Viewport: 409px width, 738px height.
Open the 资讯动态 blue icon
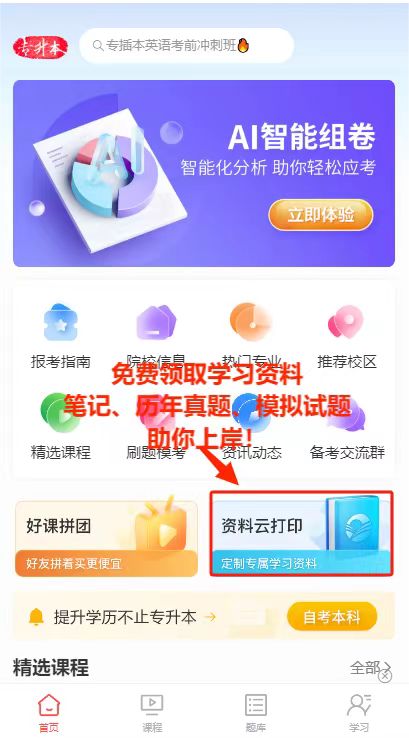[x=251, y=414]
